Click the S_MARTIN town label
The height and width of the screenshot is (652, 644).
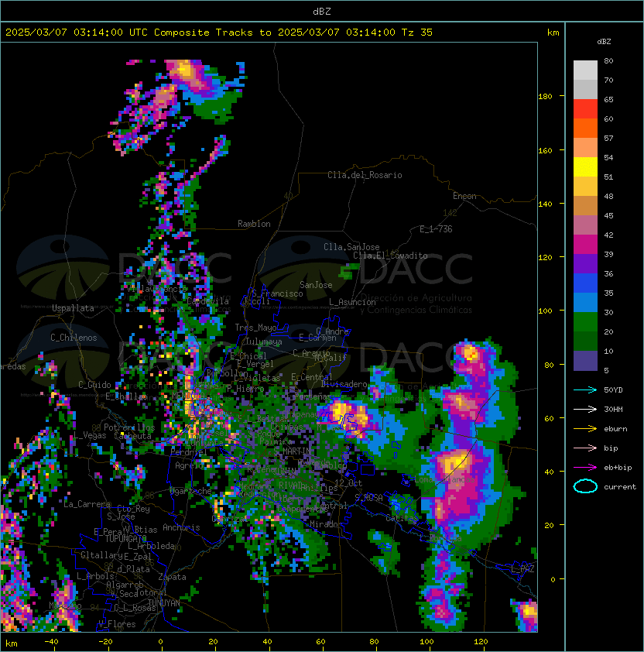pyautogui.click(x=292, y=451)
